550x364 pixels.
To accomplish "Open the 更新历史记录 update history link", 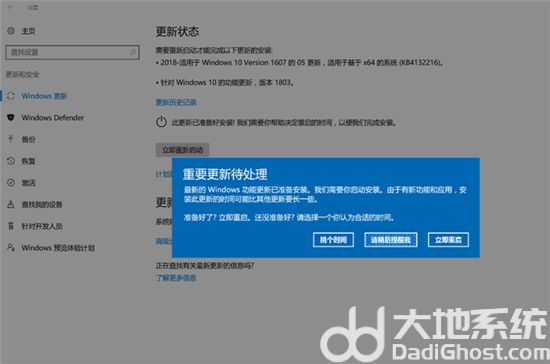I will (x=176, y=102).
